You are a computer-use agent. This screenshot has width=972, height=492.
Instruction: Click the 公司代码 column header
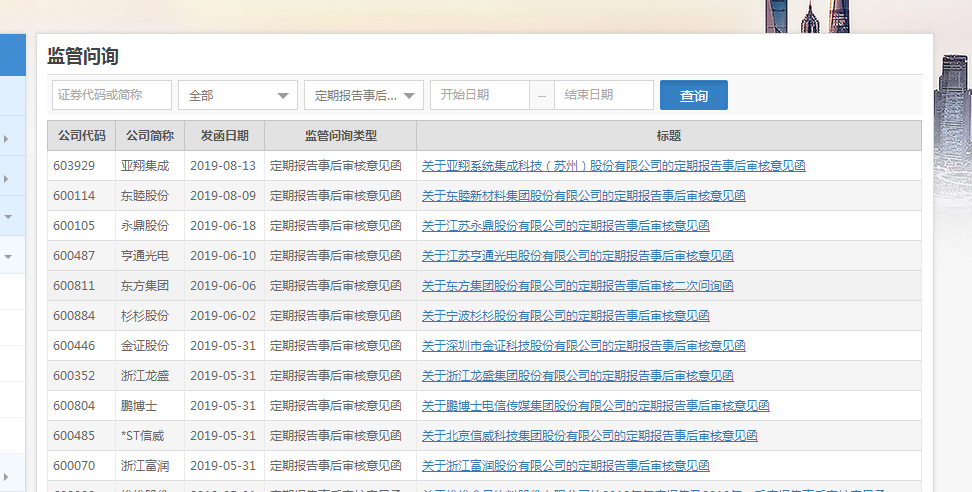click(81, 136)
